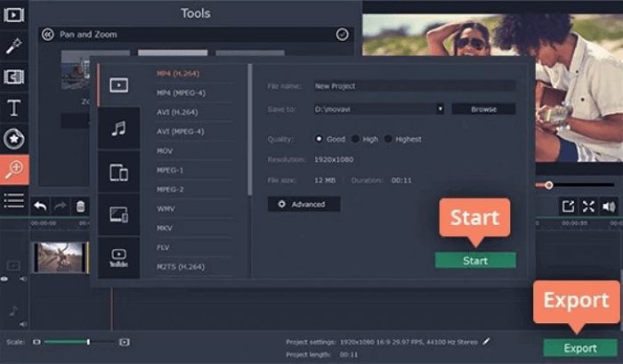Open the YouTube upload tab
The width and height of the screenshot is (623, 364).
pyautogui.click(x=118, y=258)
